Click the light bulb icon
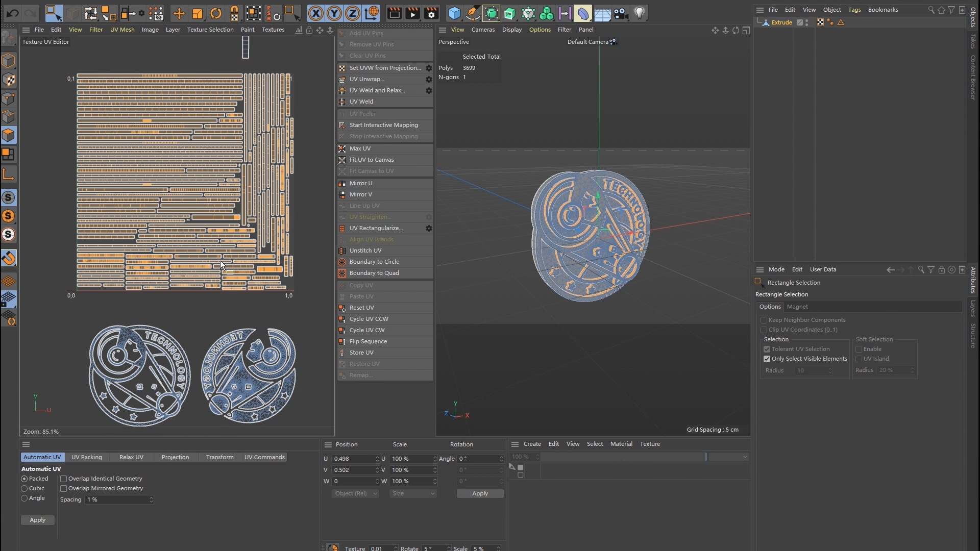Screen dimensions: 980x551 pyautogui.click(x=639, y=13)
